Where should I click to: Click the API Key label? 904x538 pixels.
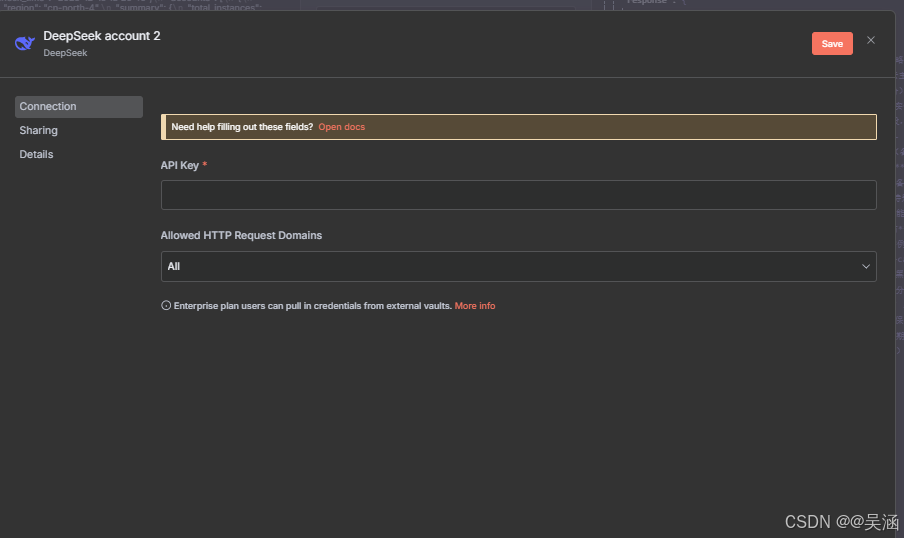point(179,165)
